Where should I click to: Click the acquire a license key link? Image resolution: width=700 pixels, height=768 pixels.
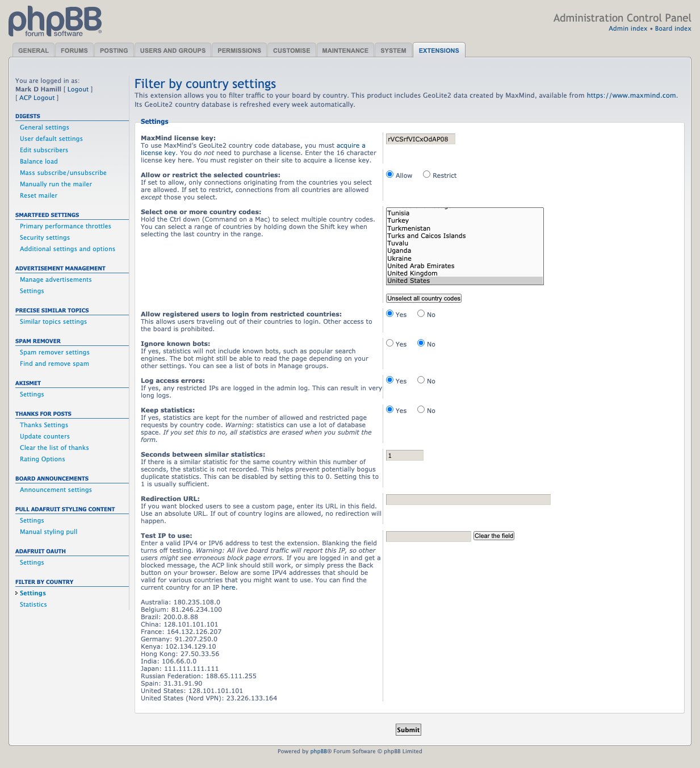351,145
